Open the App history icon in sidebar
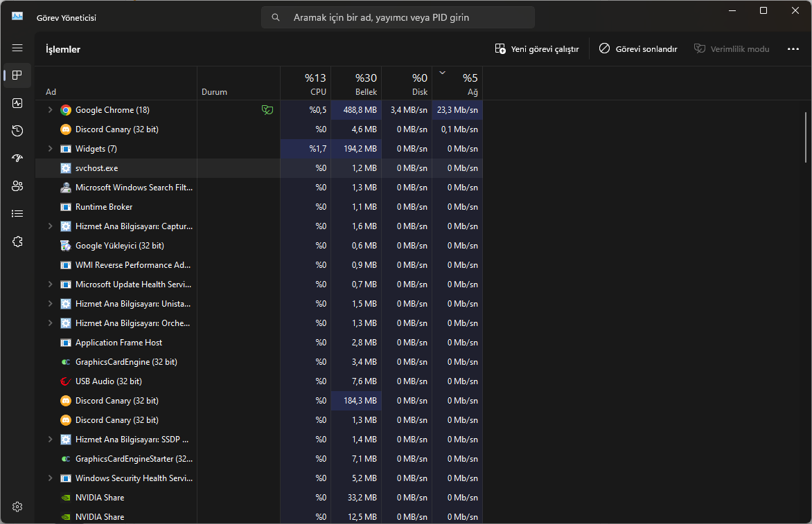The width and height of the screenshot is (812, 524). pos(17,130)
